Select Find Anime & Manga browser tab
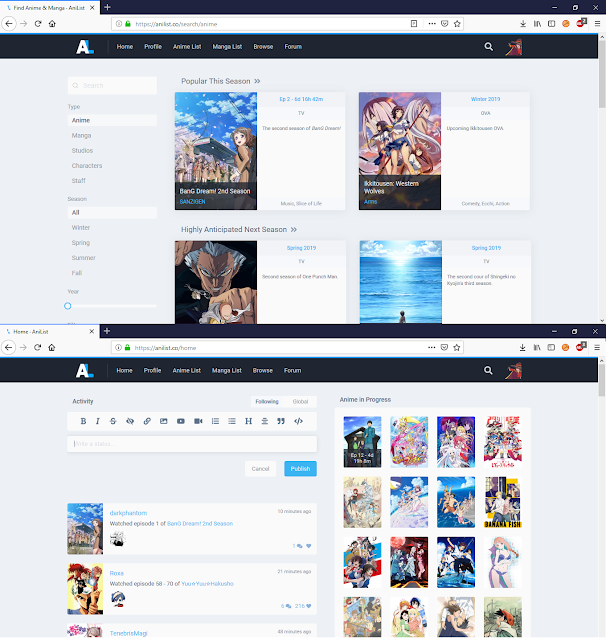 click(50, 7)
